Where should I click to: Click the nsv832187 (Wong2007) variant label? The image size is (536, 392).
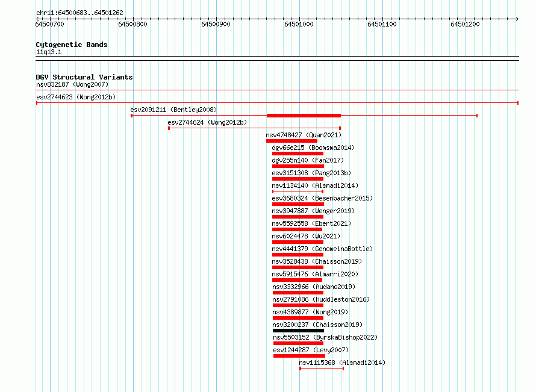(72, 84)
